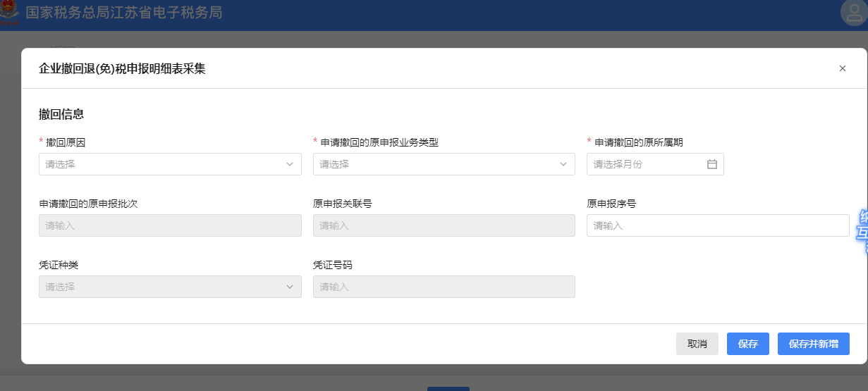The height and width of the screenshot is (391, 868).
Task: Click the chevron arrow in 凭证种类 field
Action: (x=290, y=287)
